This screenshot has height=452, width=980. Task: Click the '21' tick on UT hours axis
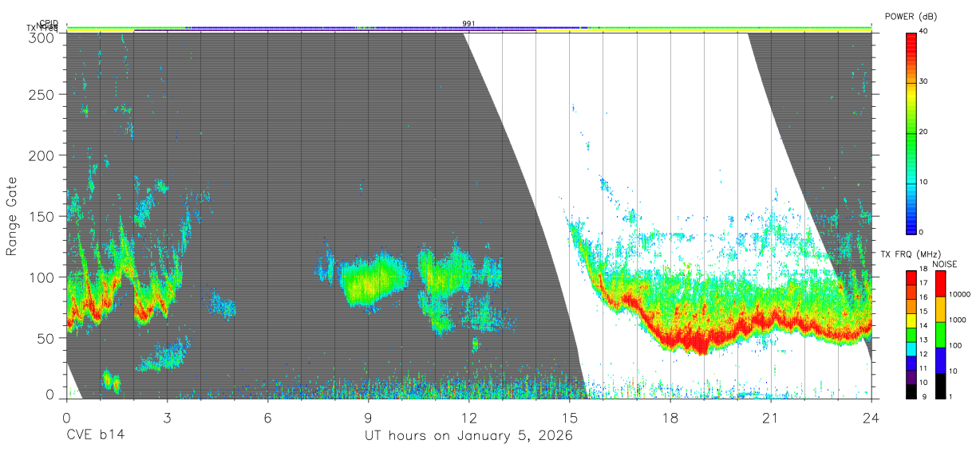coord(771,418)
